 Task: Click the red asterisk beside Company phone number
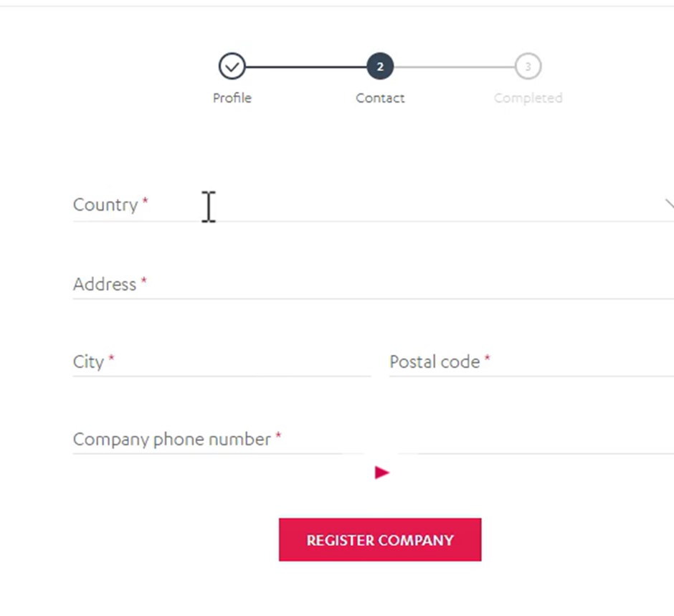(278, 437)
